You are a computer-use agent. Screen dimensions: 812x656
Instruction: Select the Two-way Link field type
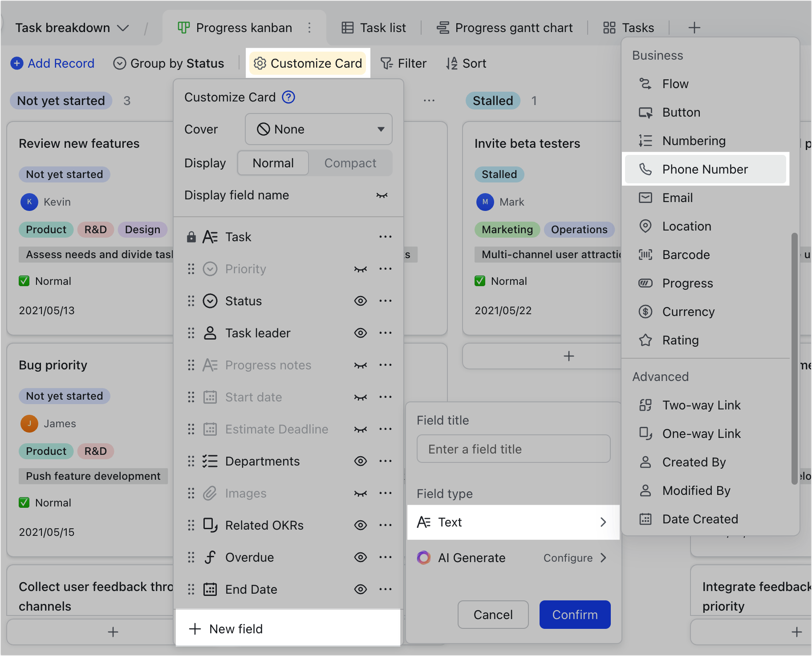coord(701,405)
